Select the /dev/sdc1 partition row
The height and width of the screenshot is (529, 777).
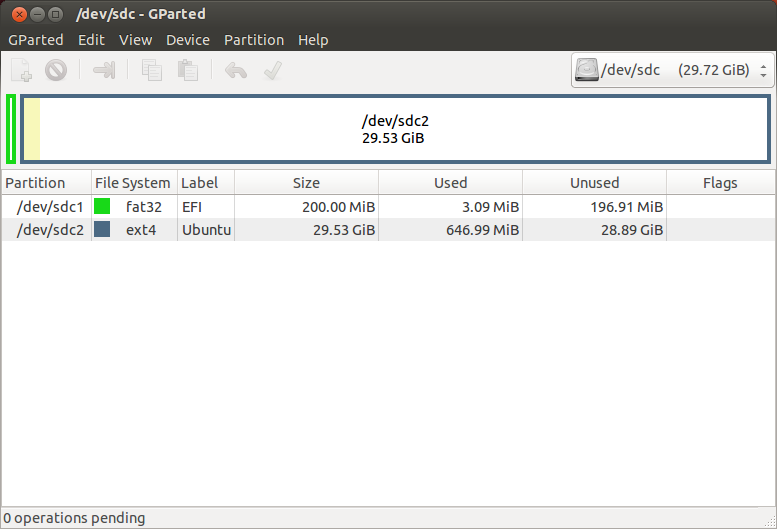click(x=388, y=207)
